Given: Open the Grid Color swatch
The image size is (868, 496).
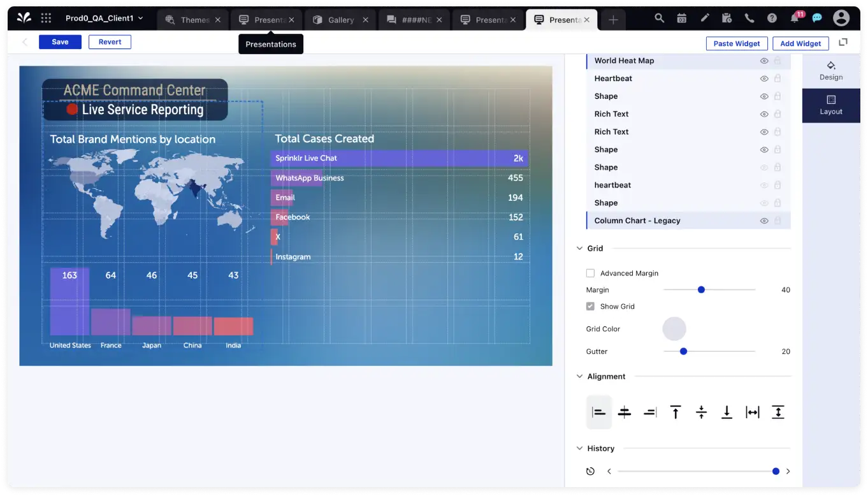Looking at the screenshot, I should pos(674,329).
